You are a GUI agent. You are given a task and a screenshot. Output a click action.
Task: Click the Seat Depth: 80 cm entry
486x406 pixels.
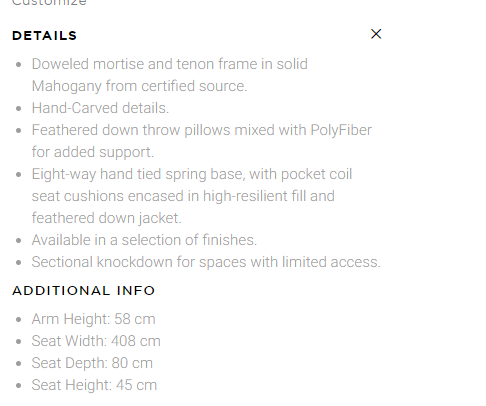[x=92, y=363]
